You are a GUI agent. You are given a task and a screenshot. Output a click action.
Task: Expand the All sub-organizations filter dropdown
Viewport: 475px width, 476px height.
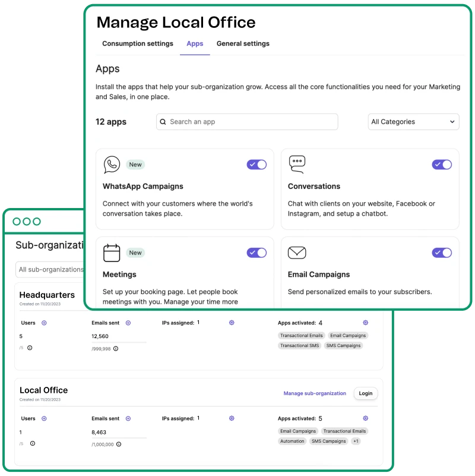[50, 270]
